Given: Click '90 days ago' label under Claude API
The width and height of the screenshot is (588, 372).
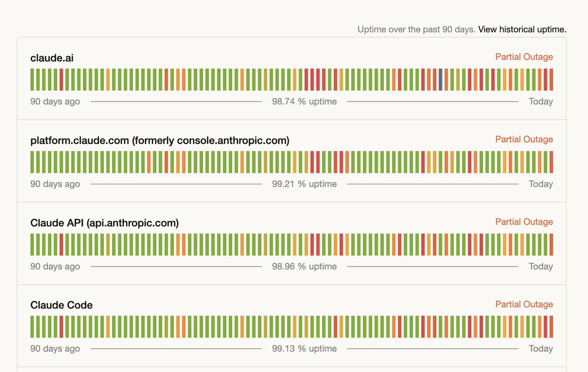Looking at the screenshot, I should pos(55,266).
